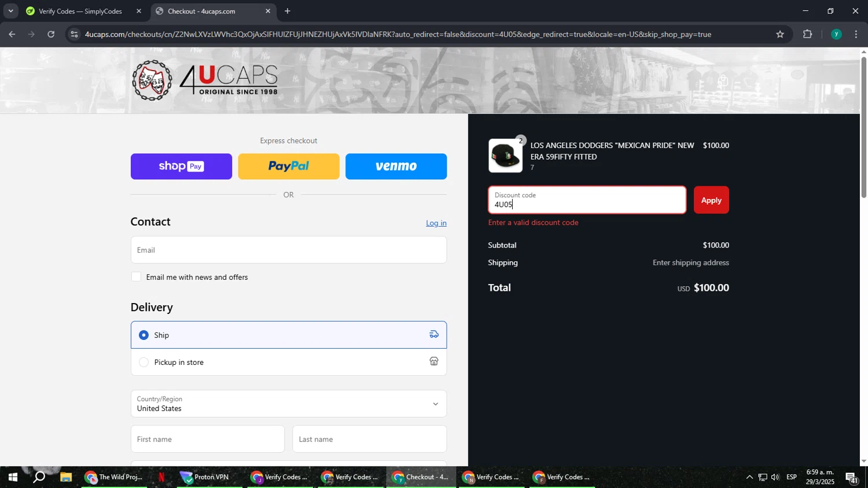Open volume control tray icon

(x=775, y=478)
